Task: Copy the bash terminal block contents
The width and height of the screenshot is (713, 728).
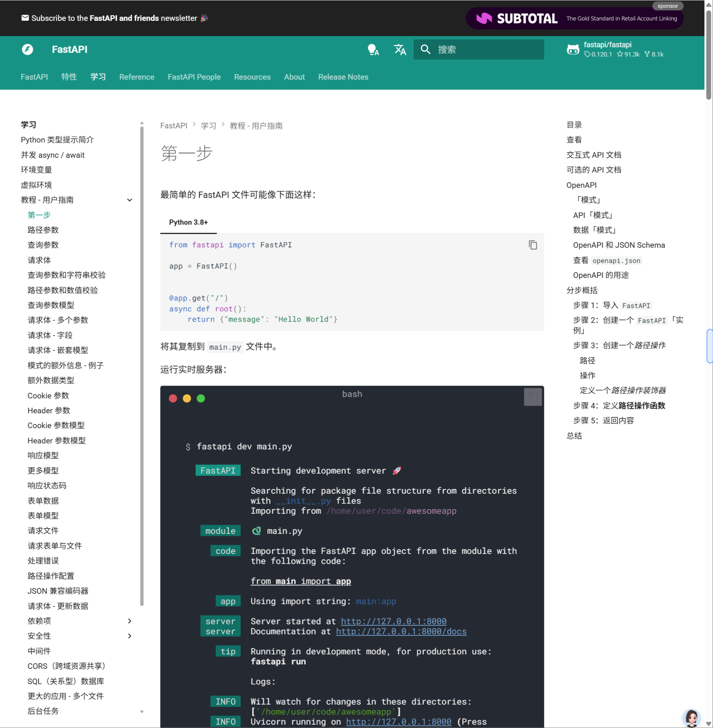Action: click(533, 397)
